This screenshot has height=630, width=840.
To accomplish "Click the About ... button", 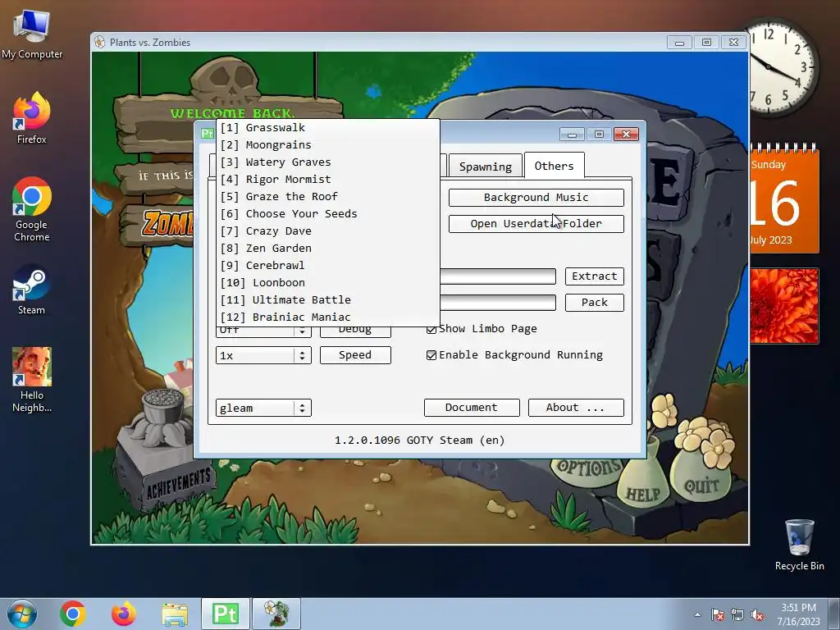I will (x=576, y=407).
